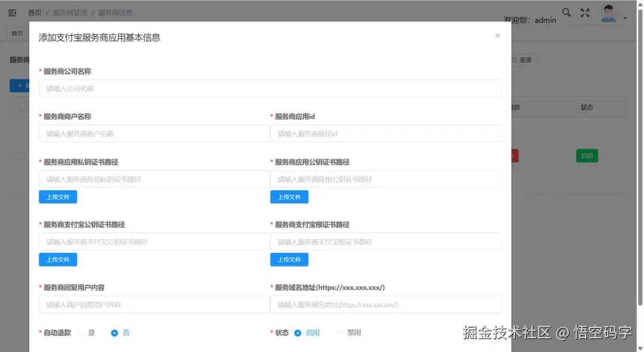
Task: Focus the 服务商支付宝根证书路径 input
Action: click(386, 242)
